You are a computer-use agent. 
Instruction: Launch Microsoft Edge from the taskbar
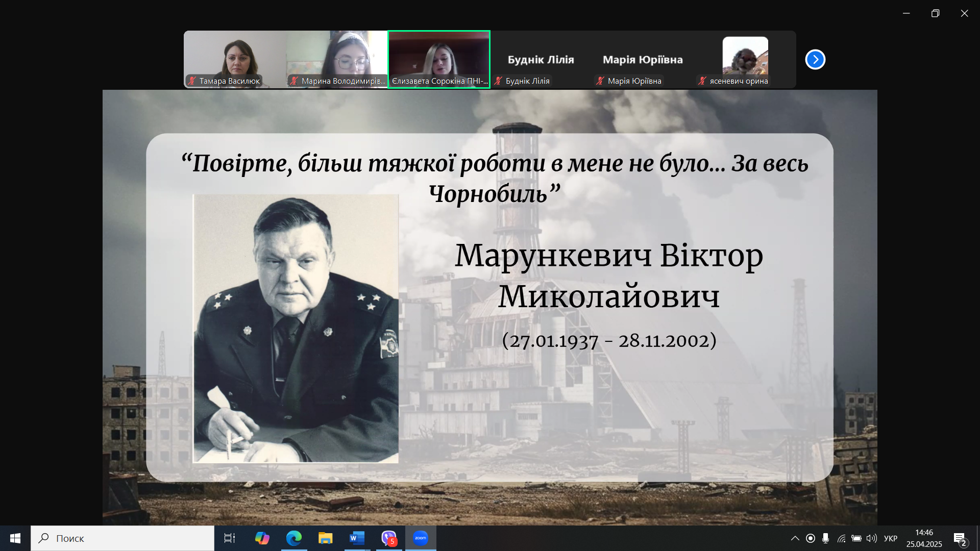[293, 538]
